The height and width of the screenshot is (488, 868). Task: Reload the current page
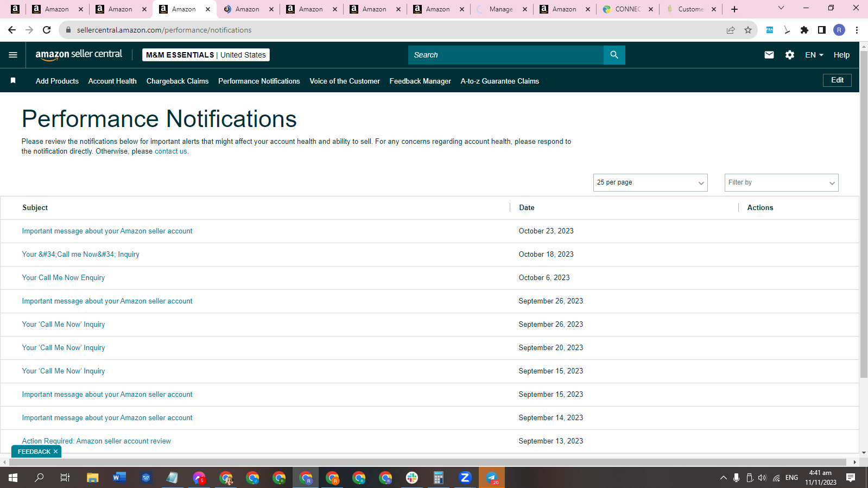(x=47, y=30)
